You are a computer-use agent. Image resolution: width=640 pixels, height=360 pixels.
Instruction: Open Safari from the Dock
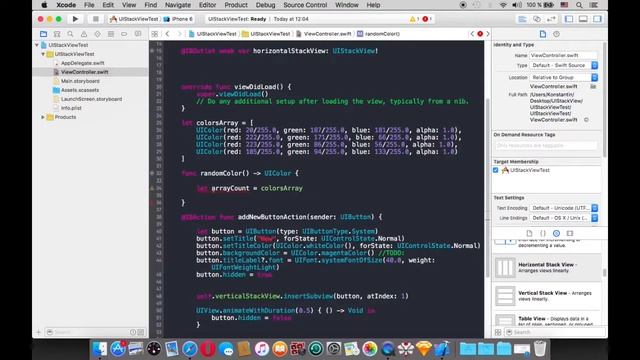point(190,349)
